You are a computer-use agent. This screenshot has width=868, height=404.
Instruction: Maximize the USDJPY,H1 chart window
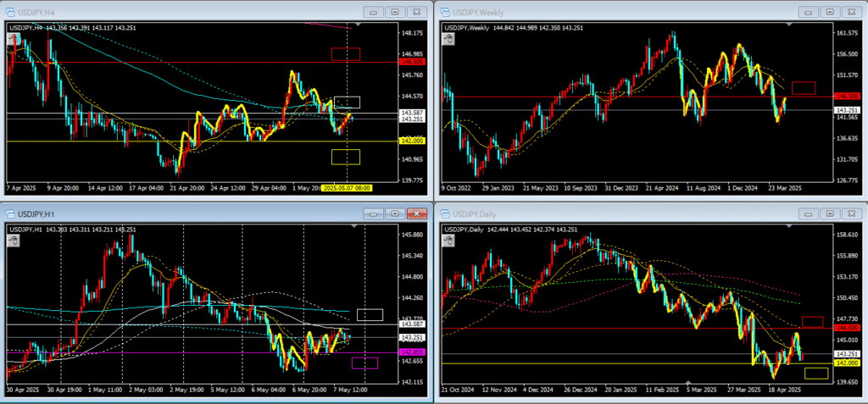[x=395, y=213]
